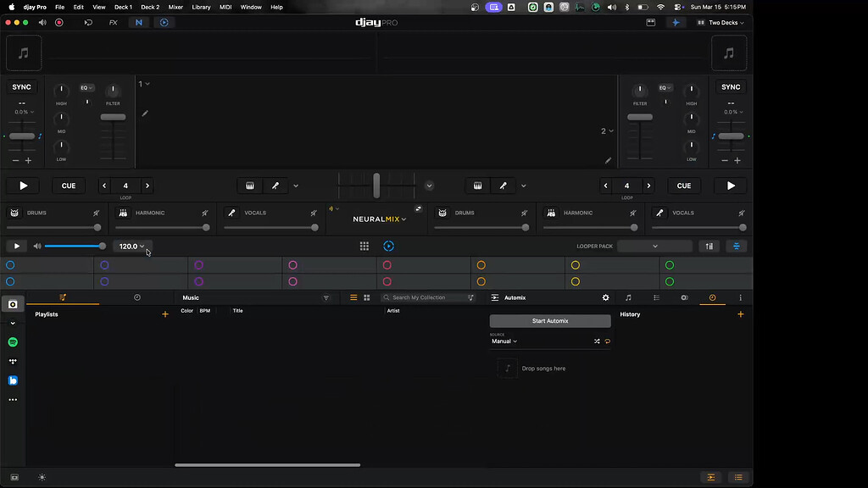Decrease Deck 1 loop length arrow

coord(104,186)
